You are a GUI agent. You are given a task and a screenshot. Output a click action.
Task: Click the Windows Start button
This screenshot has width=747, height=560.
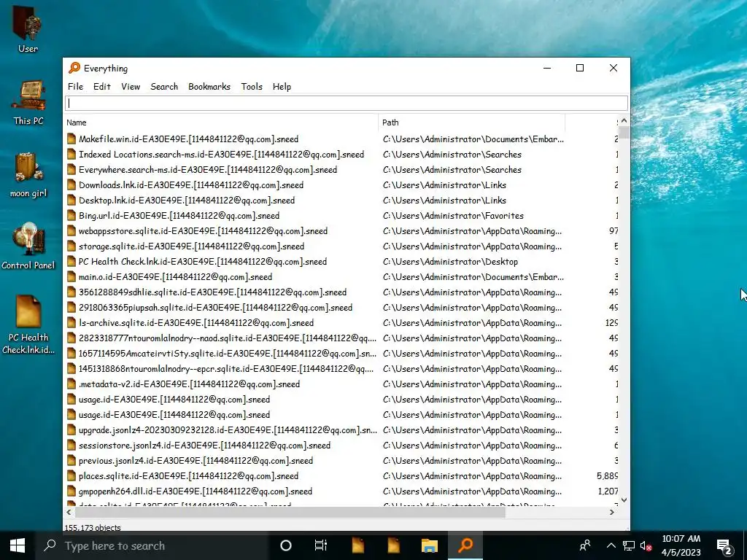tap(18, 545)
